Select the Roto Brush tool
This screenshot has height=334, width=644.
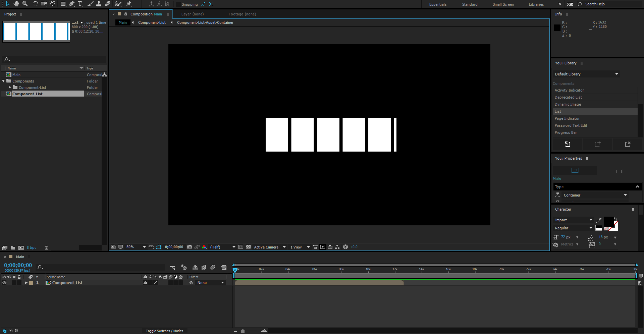coord(118,4)
